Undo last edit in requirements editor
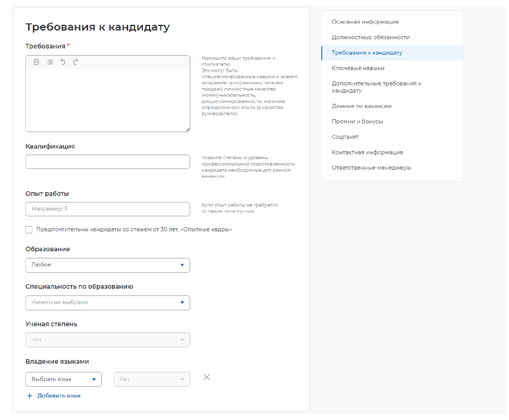Image resolution: width=509 pixels, height=420 pixels. tap(63, 62)
